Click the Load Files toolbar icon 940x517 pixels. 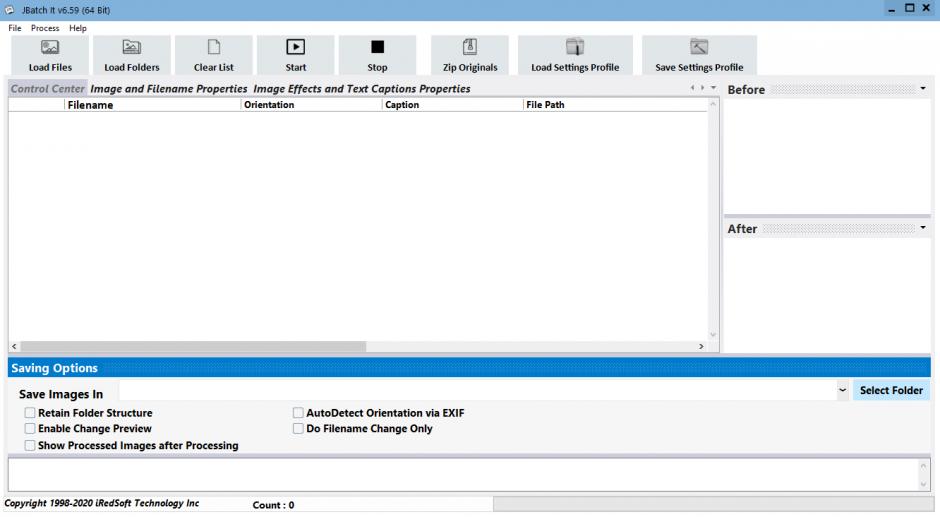click(x=50, y=47)
